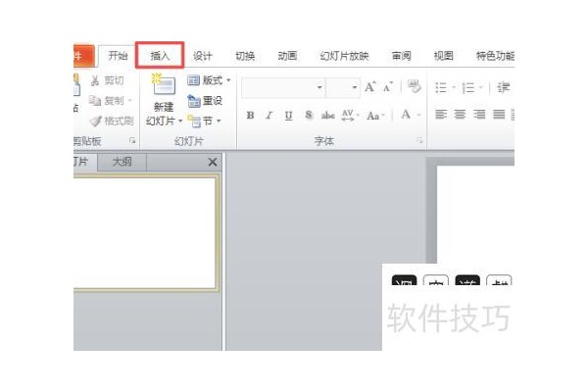Image resolution: width=588 pixels, height=392 pixels.
Task: Expand the font name dropdown arrow
Action: [319, 87]
